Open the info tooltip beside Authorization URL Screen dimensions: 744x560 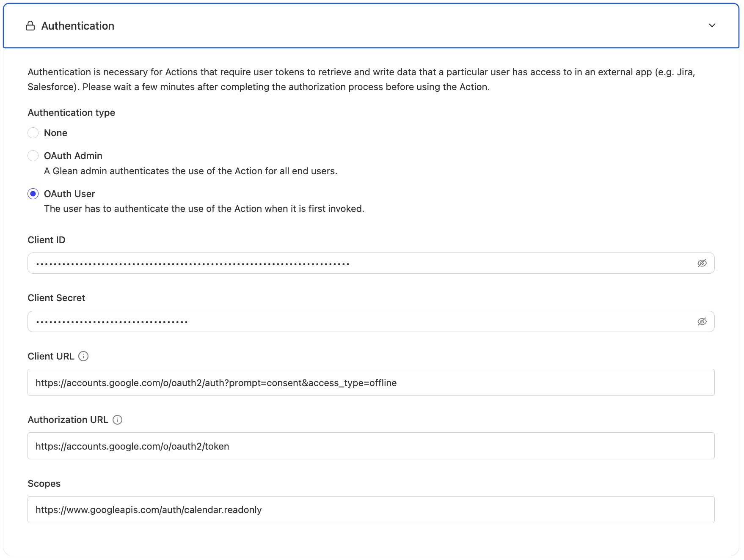click(x=117, y=420)
